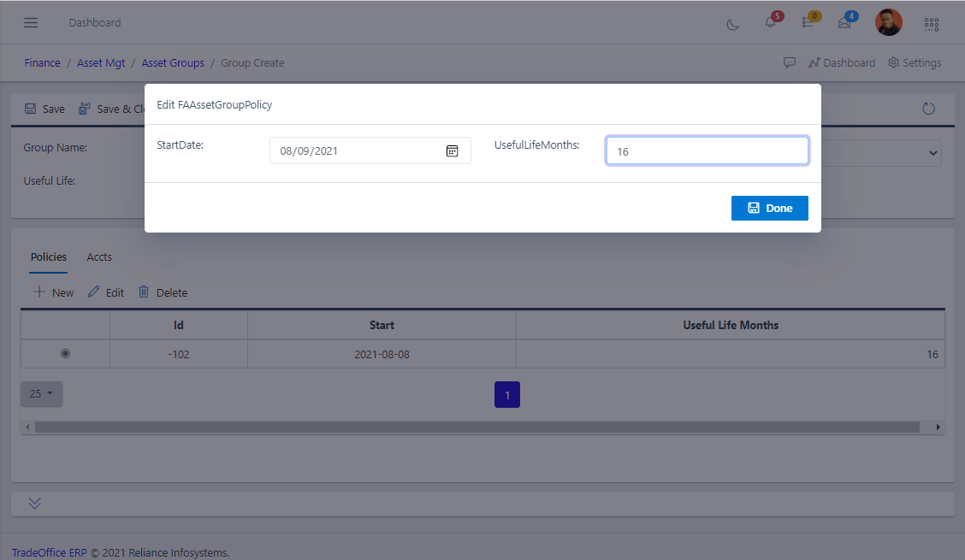This screenshot has height=560, width=965.
Task: Click the refresh icon in toolbar
Action: pos(928,109)
